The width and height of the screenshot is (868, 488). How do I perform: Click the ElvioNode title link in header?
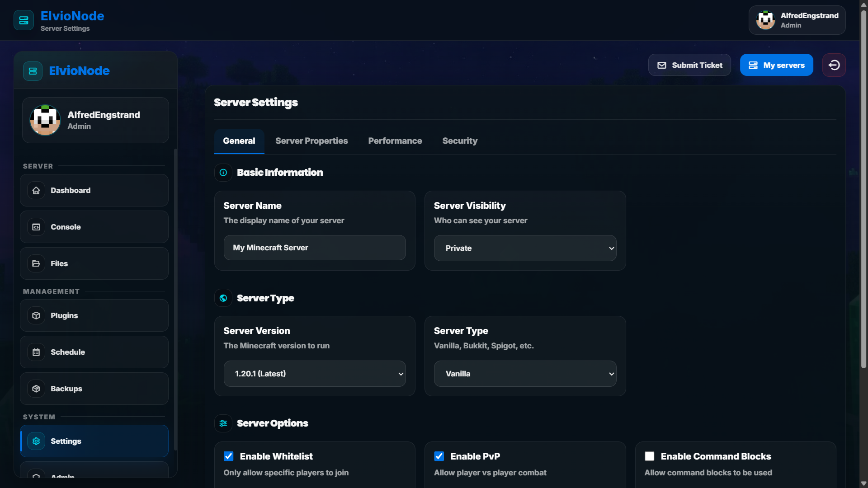72,16
